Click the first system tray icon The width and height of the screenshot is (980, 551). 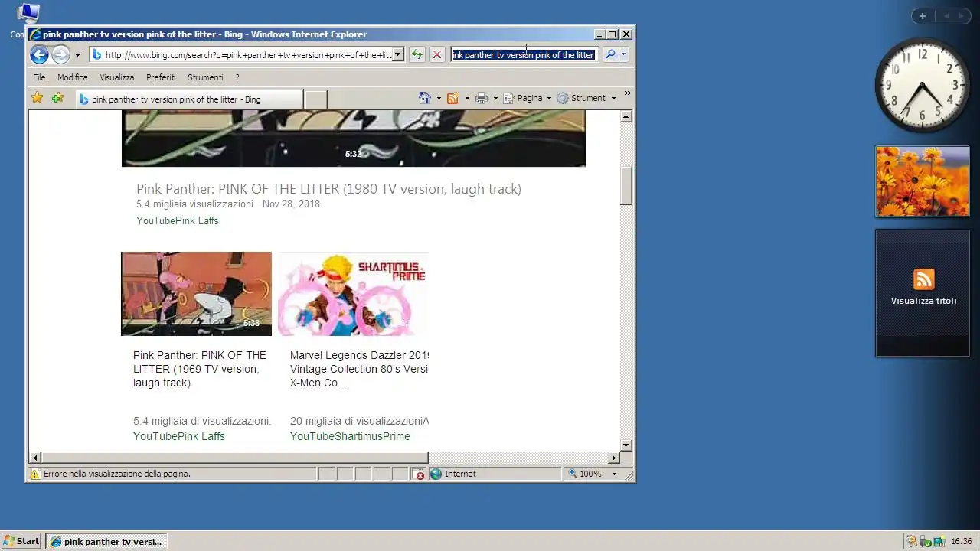click(x=911, y=541)
